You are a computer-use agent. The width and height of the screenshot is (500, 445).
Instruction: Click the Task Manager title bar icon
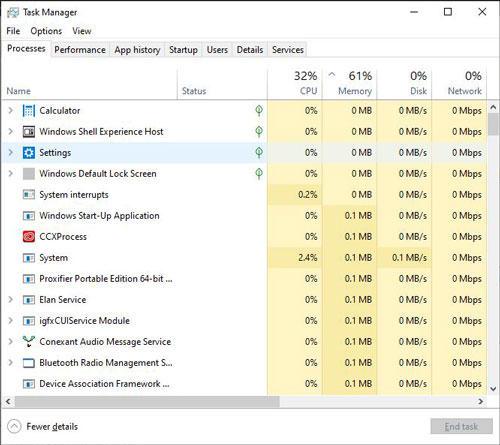coord(13,12)
